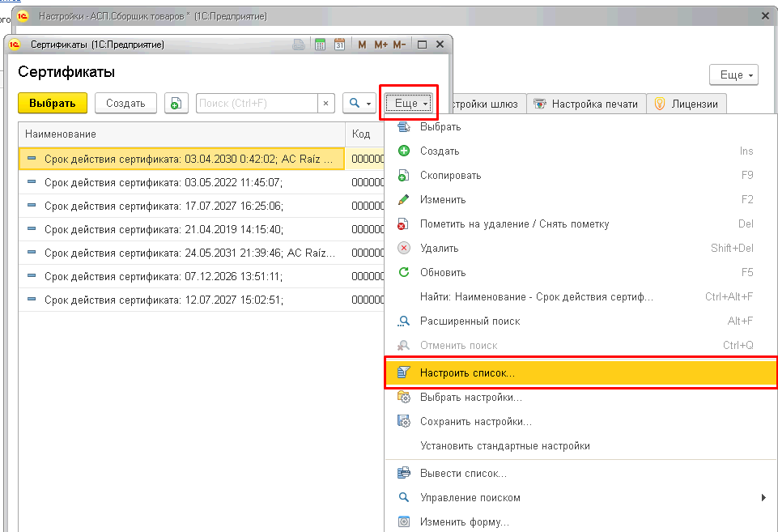The width and height of the screenshot is (778, 532).
Task: Click the M+ memory button
Action: [x=381, y=45]
